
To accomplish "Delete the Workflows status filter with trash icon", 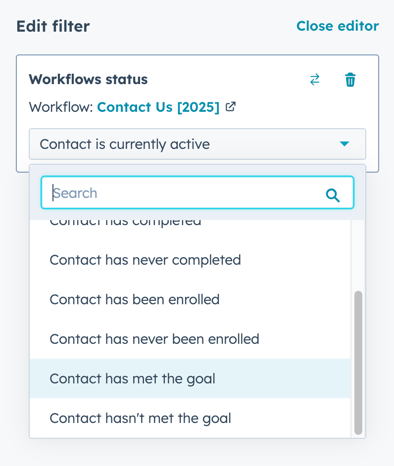I will click(x=350, y=80).
